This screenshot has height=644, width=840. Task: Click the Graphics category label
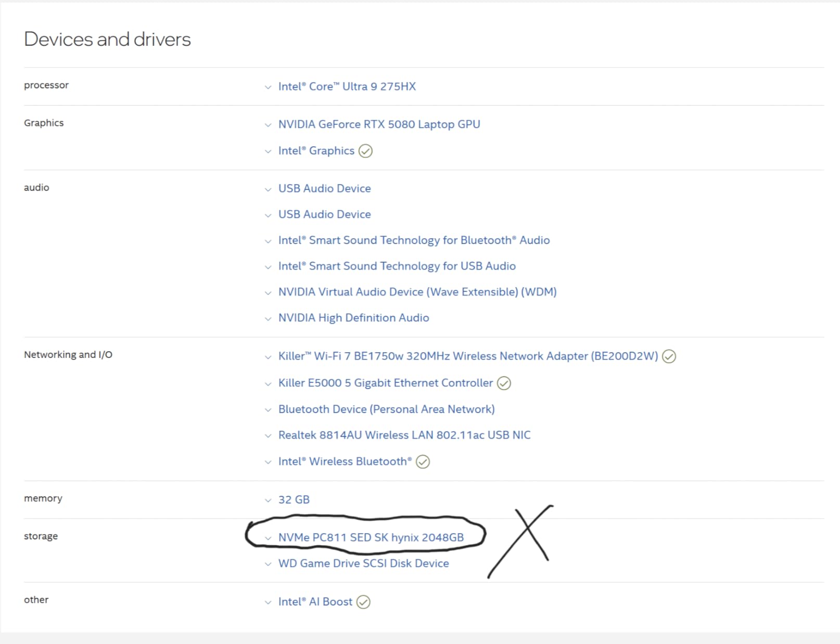pos(44,123)
